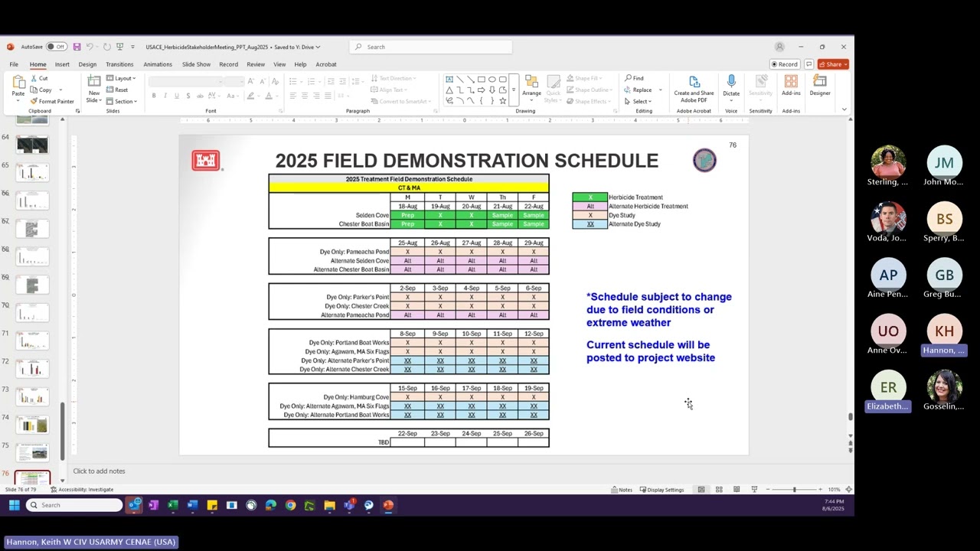Toggle Align Left paragraph alignment
The image size is (980, 551).
[292, 96]
